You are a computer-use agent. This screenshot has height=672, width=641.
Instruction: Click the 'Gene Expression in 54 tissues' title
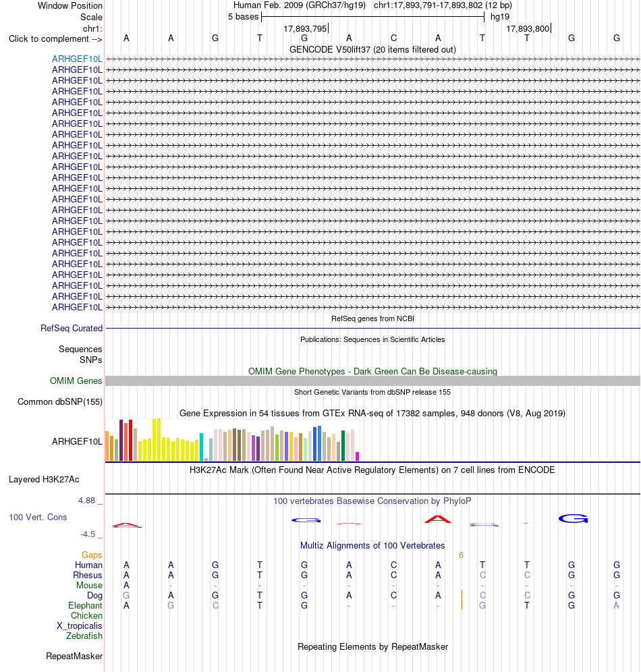(372, 414)
